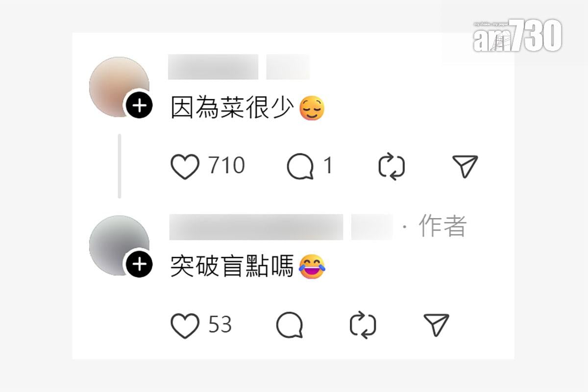588x392 pixels.
Task: Like the 突破盲點嗎 reply
Action: tap(185, 325)
